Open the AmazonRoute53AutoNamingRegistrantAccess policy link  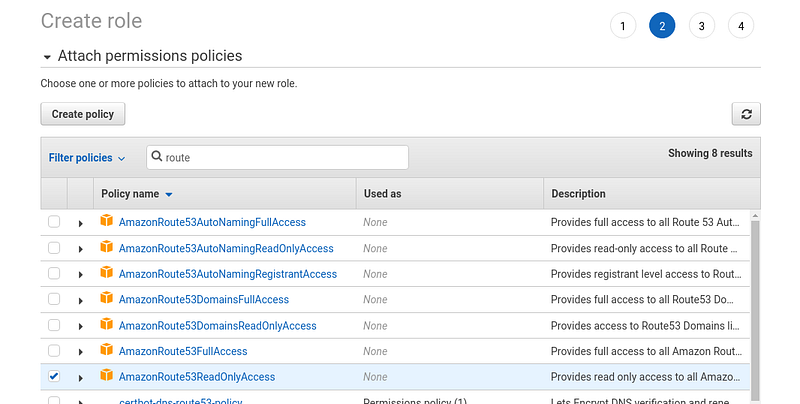(228, 274)
